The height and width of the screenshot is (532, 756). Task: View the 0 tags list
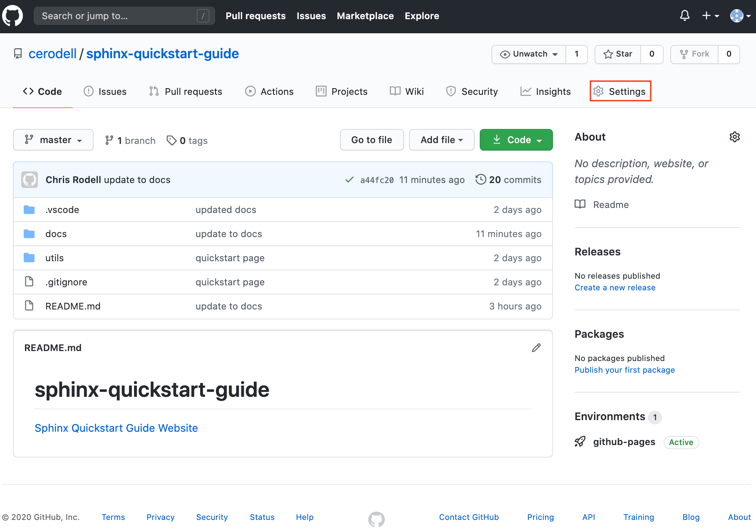pos(187,141)
